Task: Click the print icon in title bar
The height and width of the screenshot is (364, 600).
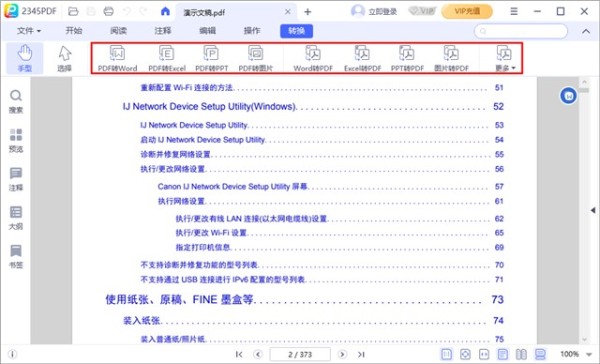Action: [109, 11]
